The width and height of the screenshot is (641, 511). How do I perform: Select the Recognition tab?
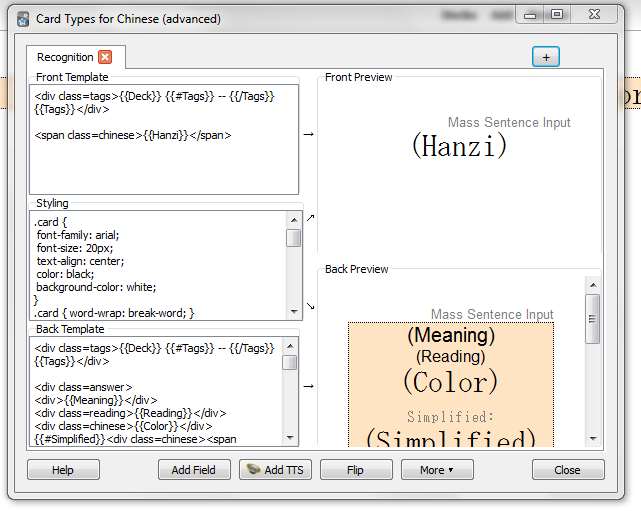[x=65, y=57]
